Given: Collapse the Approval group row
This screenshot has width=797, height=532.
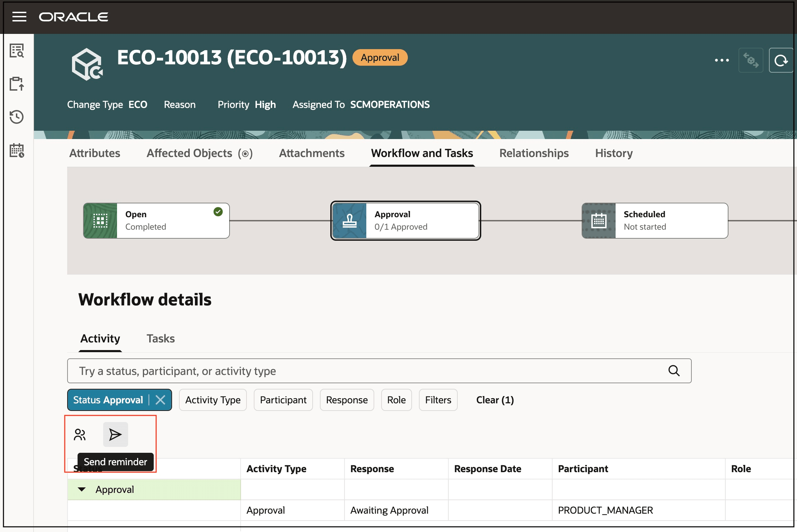Looking at the screenshot, I should [x=82, y=489].
